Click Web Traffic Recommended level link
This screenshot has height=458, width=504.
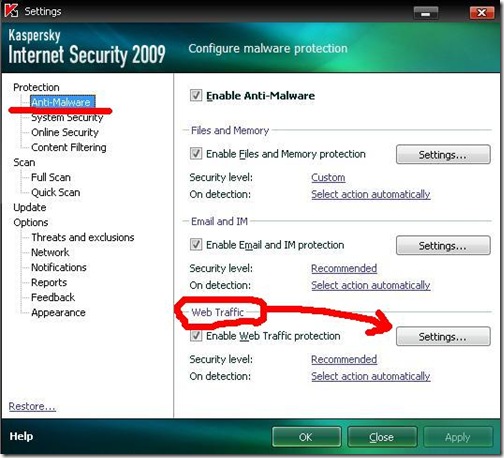pyautogui.click(x=344, y=359)
